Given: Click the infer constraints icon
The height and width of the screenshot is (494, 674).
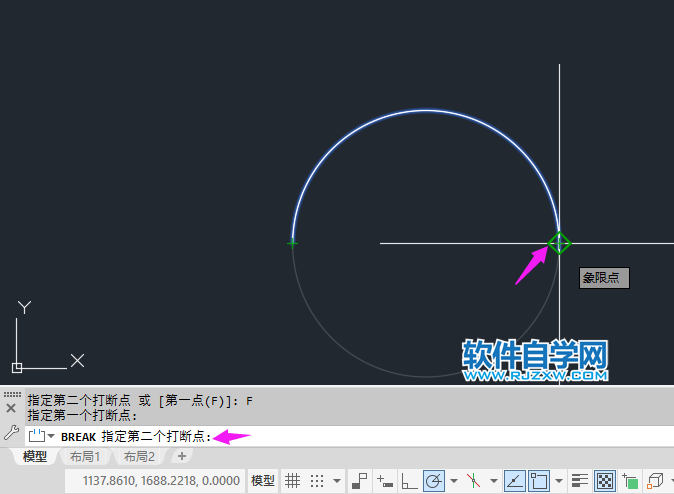Looking at the screenshot, I should pos(360,481).
